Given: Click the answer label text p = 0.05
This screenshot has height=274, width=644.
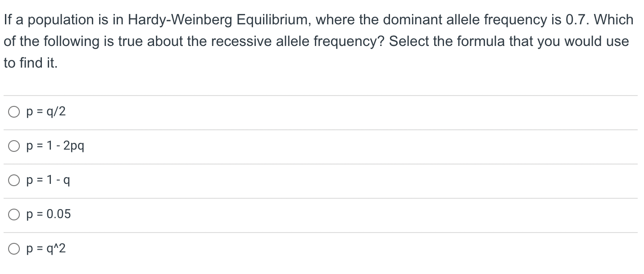Looking at the screenshot, I should point(48,214).
